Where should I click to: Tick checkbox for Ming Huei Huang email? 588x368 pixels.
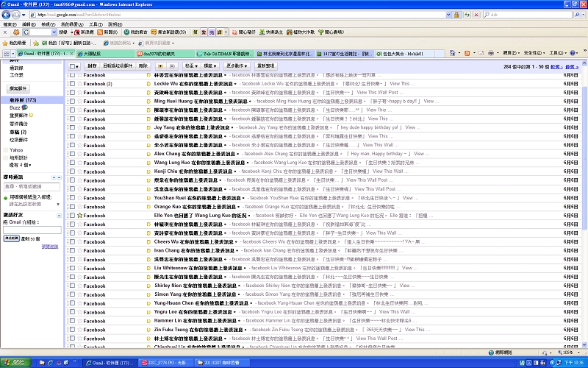(x=72, y=102)
